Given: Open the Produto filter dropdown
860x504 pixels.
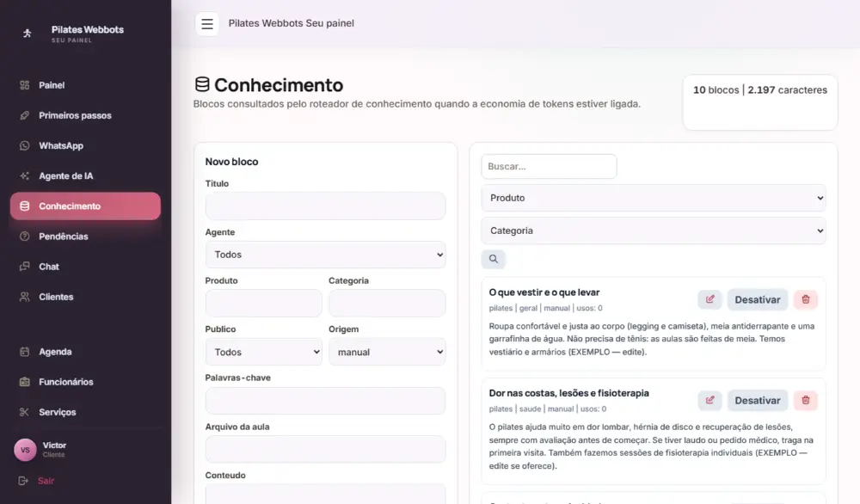Looking at the screenshot, I should (654, 198).
